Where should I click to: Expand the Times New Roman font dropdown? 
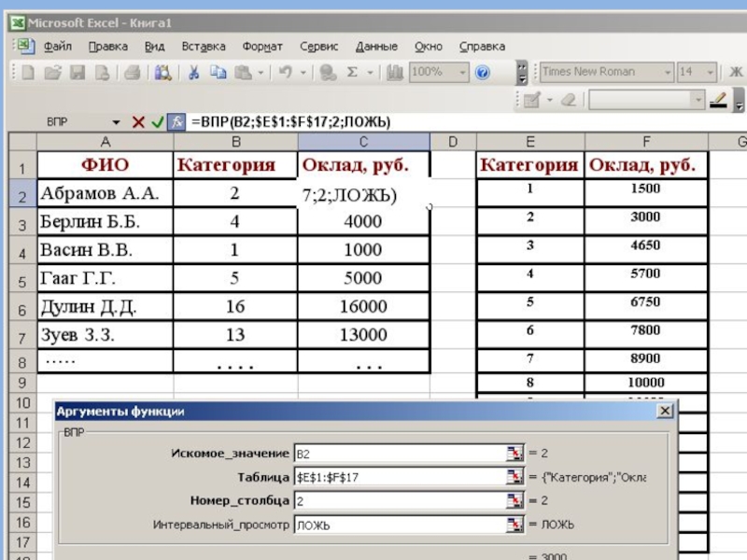[668, 72]
